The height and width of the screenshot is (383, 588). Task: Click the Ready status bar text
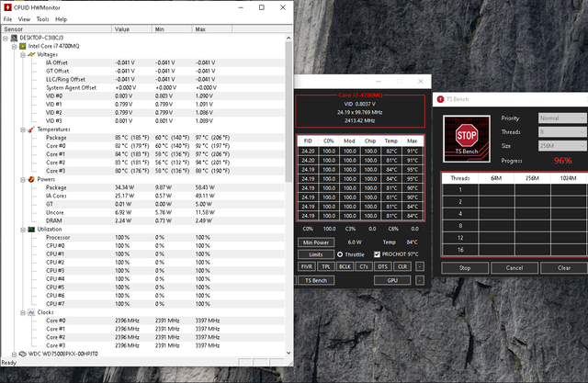[8, 363]
